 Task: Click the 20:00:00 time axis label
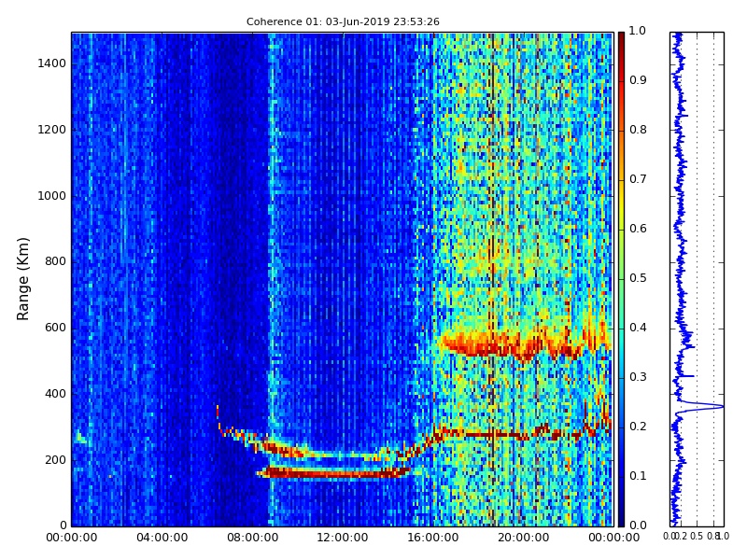(x=523, y=538)
